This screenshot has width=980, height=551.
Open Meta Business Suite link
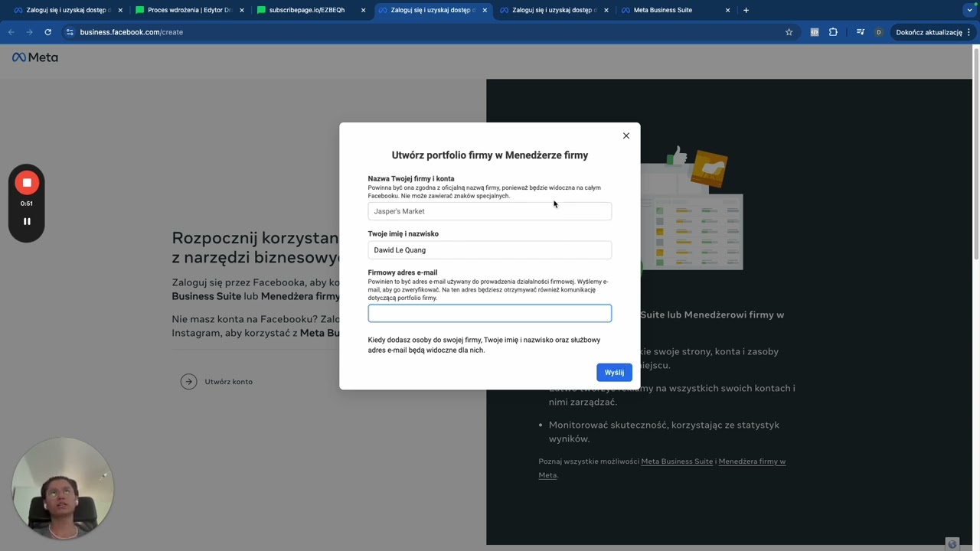pyautogui.click(x=677, y=461)
